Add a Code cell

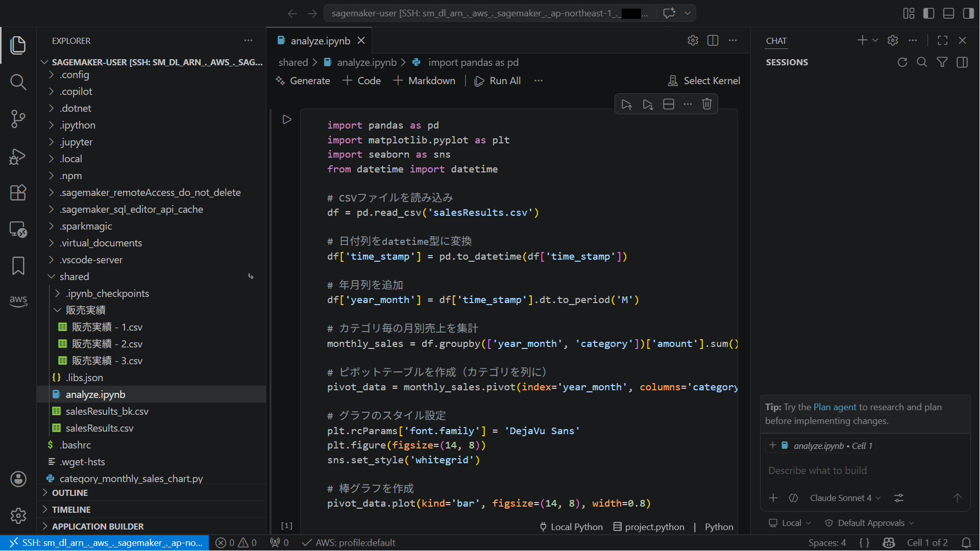point(362,81)
